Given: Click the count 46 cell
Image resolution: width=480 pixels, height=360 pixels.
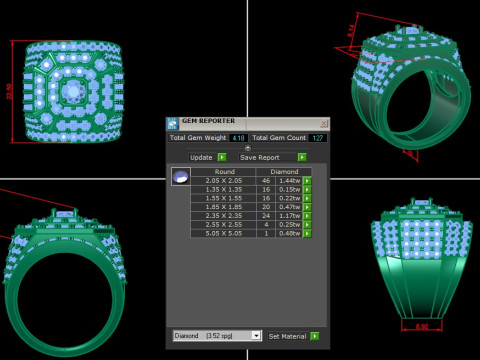Looking at the screenshot, I should point(266,181).
